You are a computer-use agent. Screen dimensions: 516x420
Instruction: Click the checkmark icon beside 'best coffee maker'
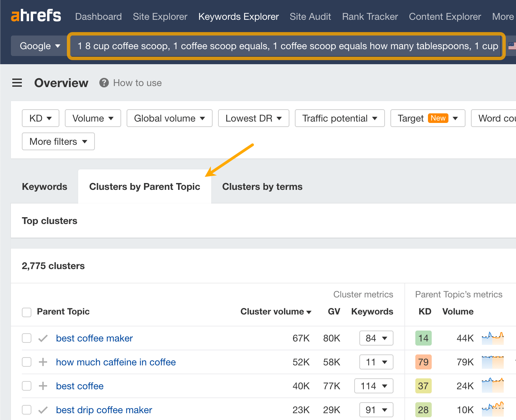[43, 338]
